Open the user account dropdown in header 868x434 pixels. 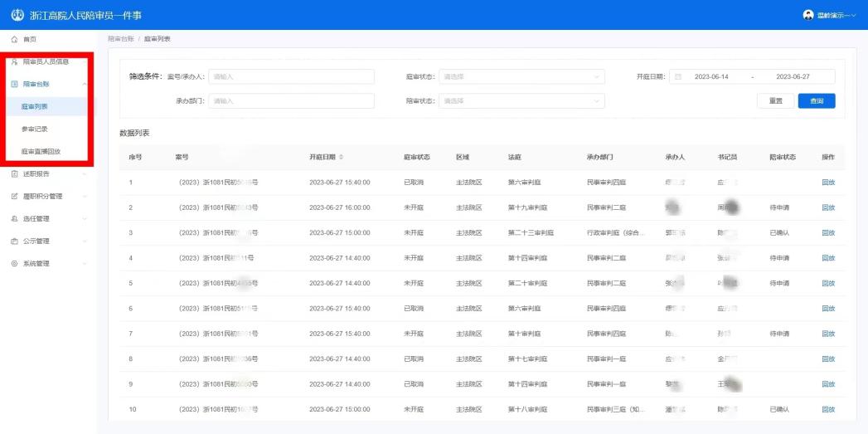(829, 15)
